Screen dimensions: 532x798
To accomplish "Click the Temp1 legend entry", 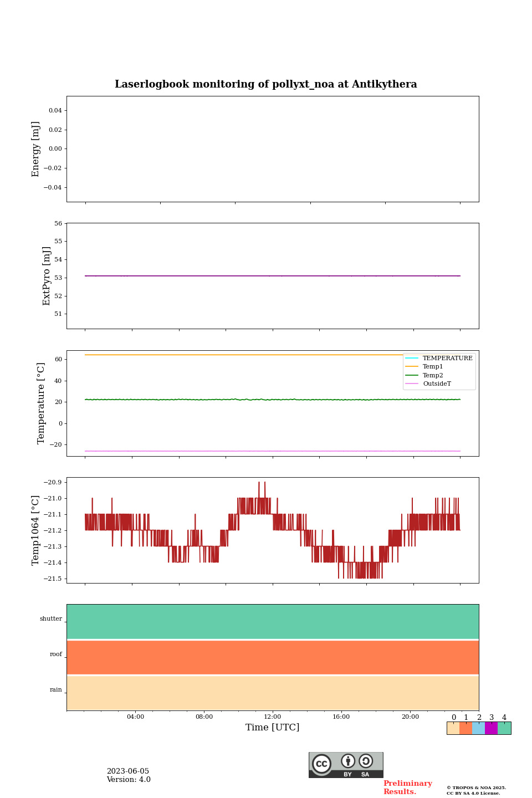I will pyautogui.click(x=424, y=367).
